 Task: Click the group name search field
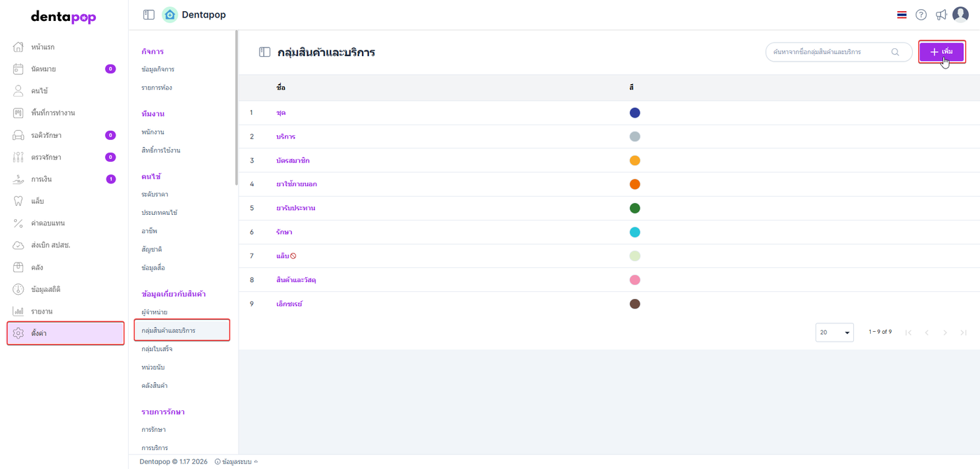839,52
